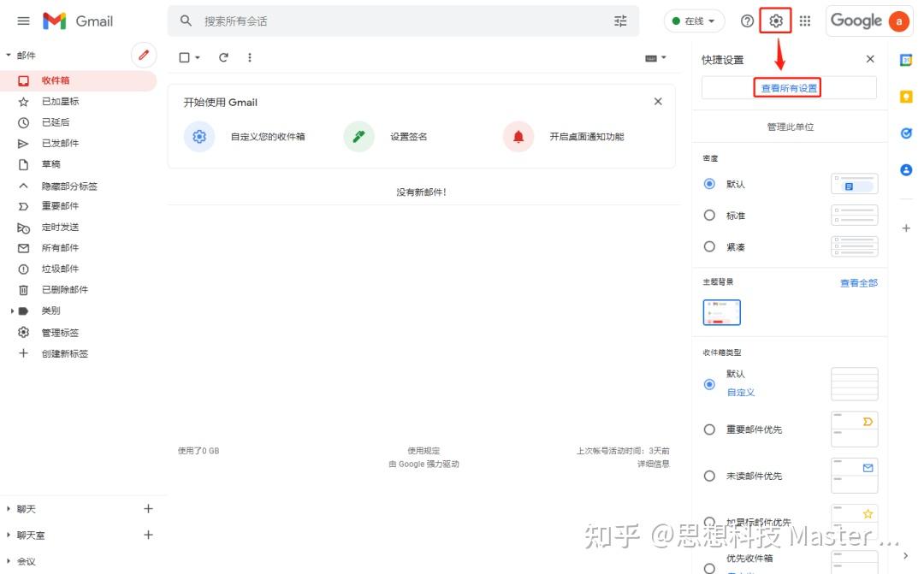Open the help question mark icon

[x=747, y=21]
